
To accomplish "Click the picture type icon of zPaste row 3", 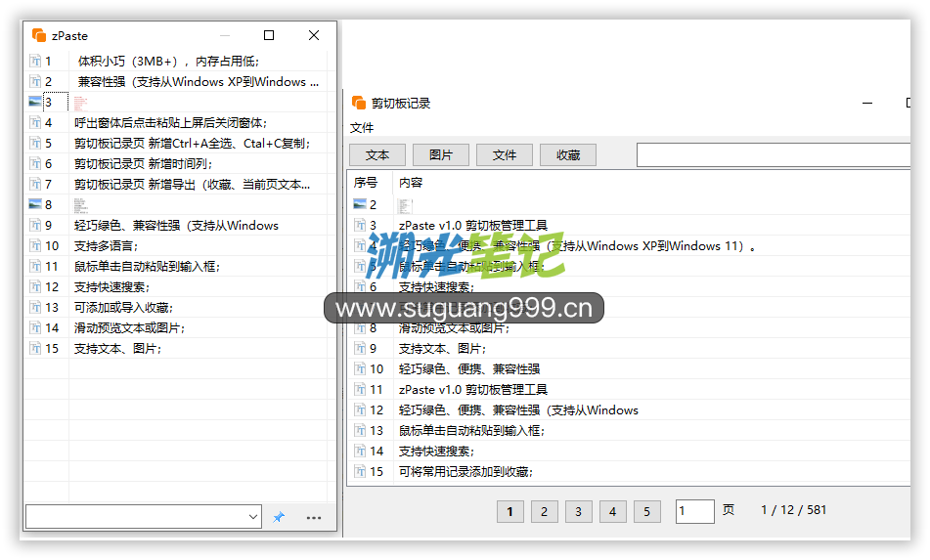I will pyautogui.click(x=35, y=102).
